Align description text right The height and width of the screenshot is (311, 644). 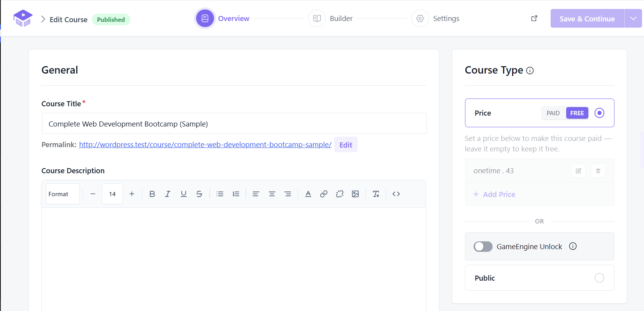pyautogui.click(x=288, y=194)
